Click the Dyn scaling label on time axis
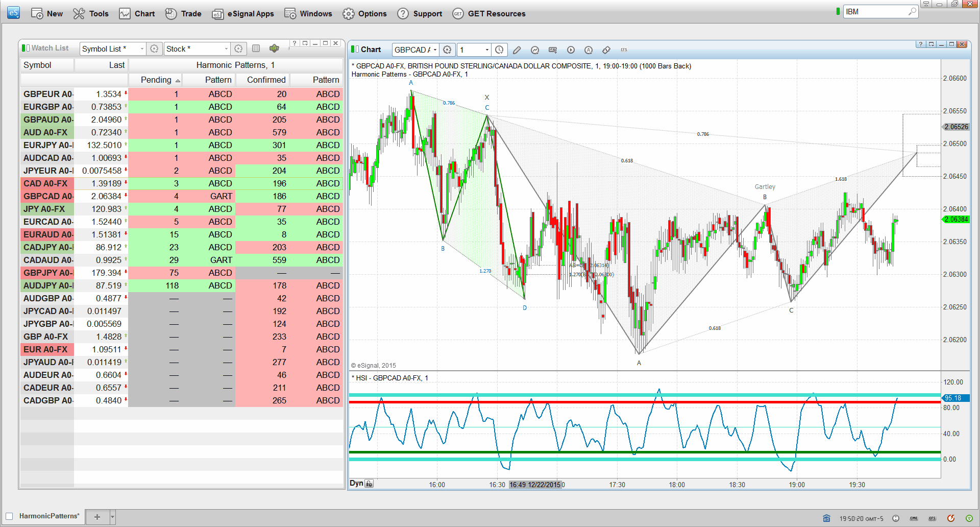 [356, 483]
